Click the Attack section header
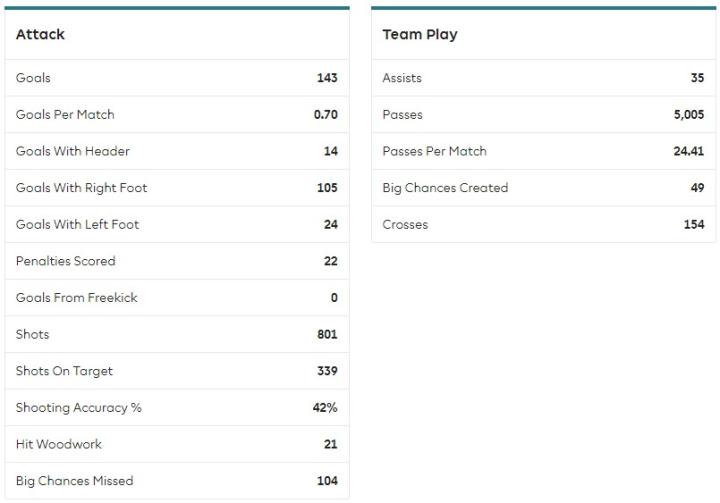Viewport: 720px width, 503px height. pyautogui.click(x=40, y=34)
